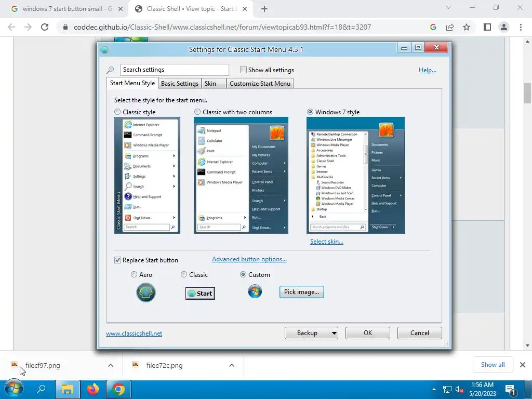Open Chrome three-dot menu
The height and width of the screenshot is (399, 532).
pos(521,27)
